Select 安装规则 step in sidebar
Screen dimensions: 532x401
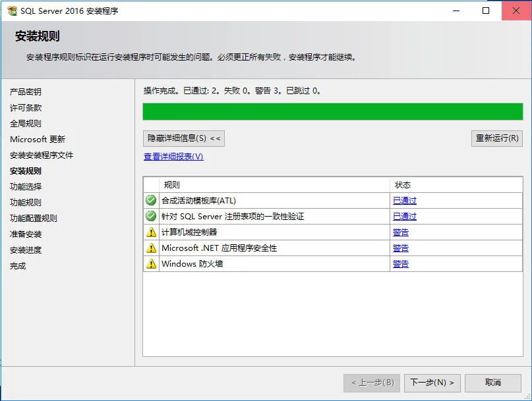coord(26,171)
